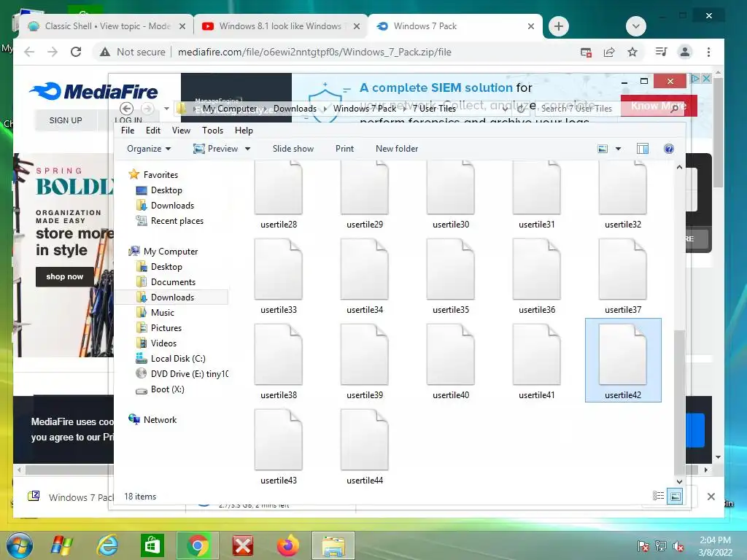Expand the Organize dropdown
Viewport: 747px width, 560px height.
click(x=149, y=149)
